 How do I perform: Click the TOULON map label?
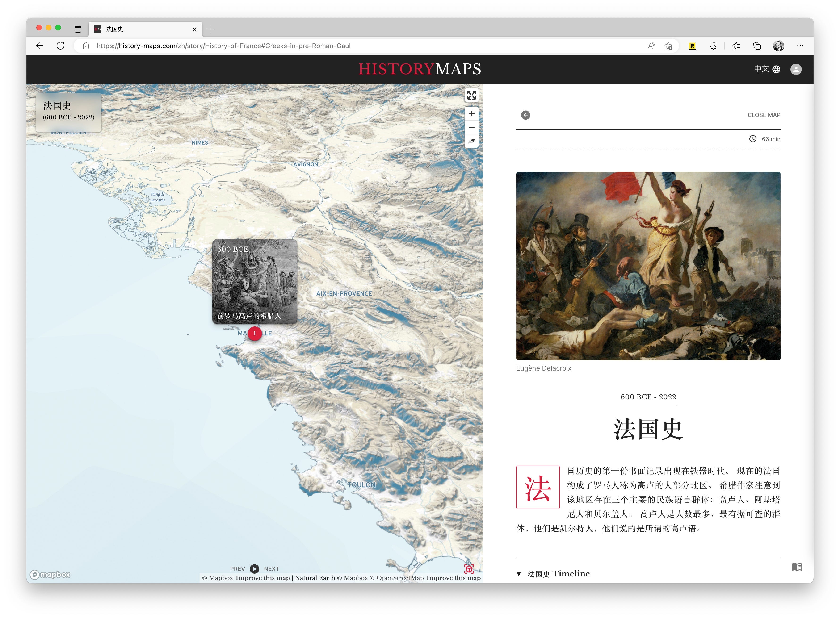pos(361,485)
